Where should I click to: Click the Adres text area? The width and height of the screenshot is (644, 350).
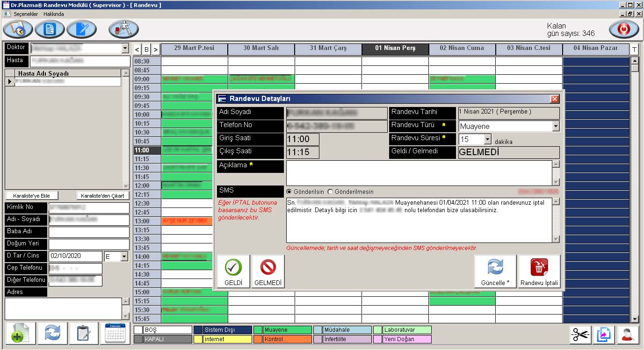click(63, 309)
